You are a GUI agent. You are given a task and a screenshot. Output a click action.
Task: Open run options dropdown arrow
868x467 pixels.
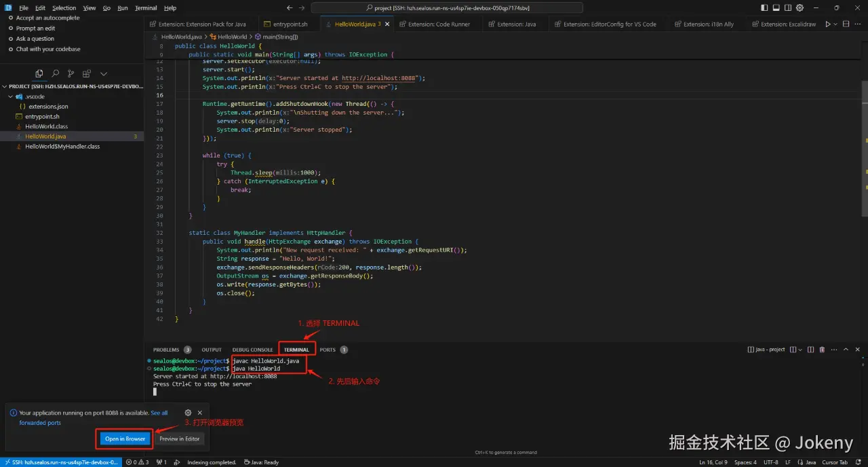(835, 24)
